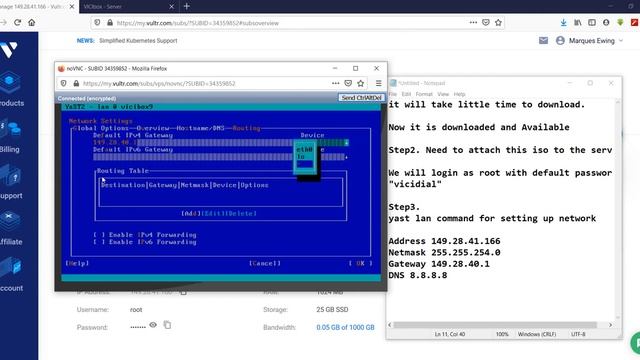640x360 pixels.
Task: Reload the Vultr page in main Firefox
Action: [x=17, y=22]
